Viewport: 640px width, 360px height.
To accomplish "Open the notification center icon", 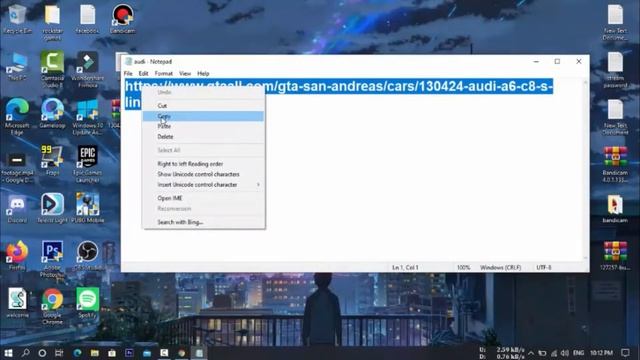I will 625,353.
